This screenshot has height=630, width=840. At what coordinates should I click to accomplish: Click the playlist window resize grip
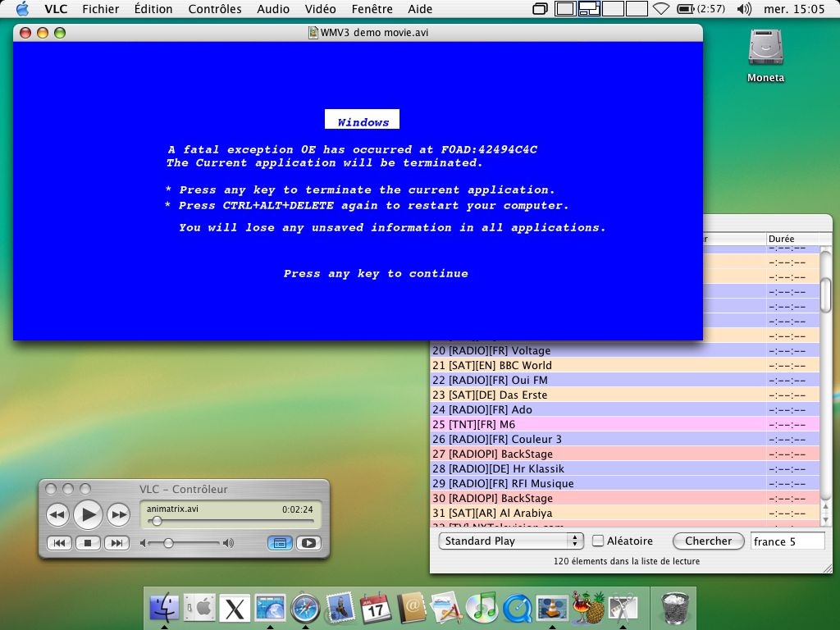click(827, 568)
